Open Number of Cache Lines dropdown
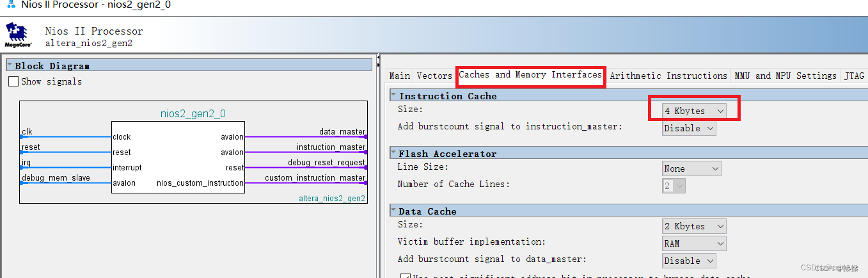 click(x=674, y=186)
